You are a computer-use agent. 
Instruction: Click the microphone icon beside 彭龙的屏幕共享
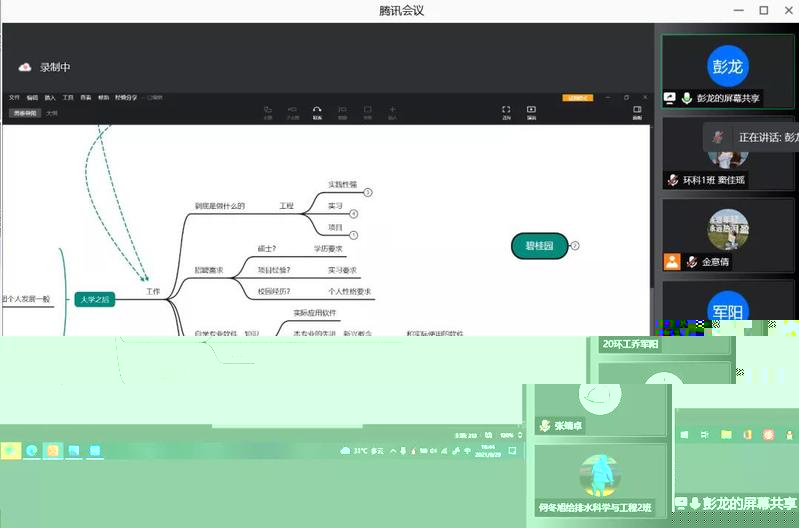coord(687,99)
